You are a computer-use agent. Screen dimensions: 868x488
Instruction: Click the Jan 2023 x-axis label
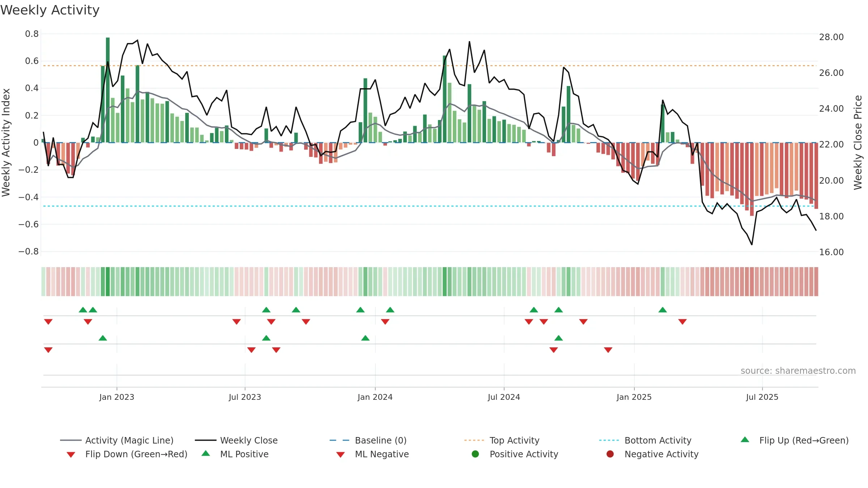(117, 397)
